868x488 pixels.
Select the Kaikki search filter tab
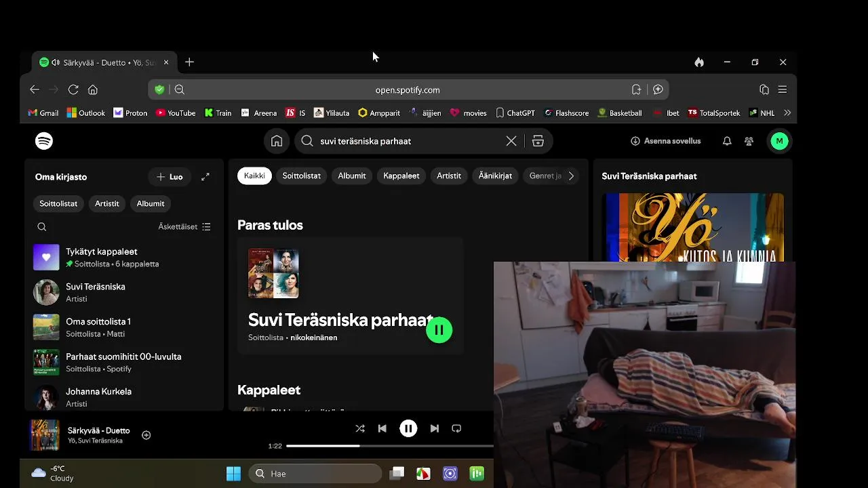tap(254, 176)
